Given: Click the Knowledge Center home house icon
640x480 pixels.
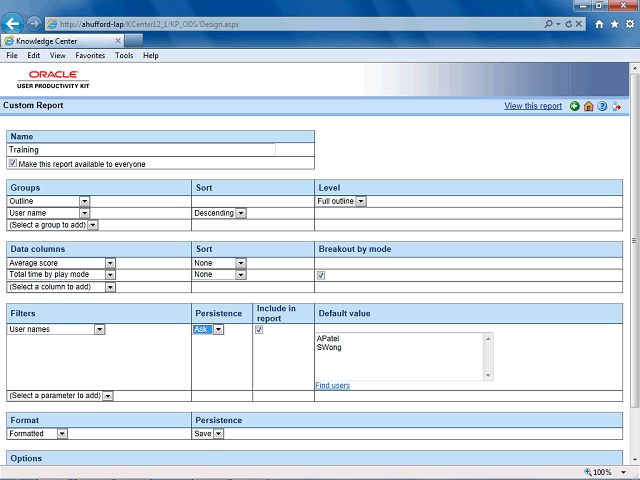Looking at the screenshot, I should 588,106.
